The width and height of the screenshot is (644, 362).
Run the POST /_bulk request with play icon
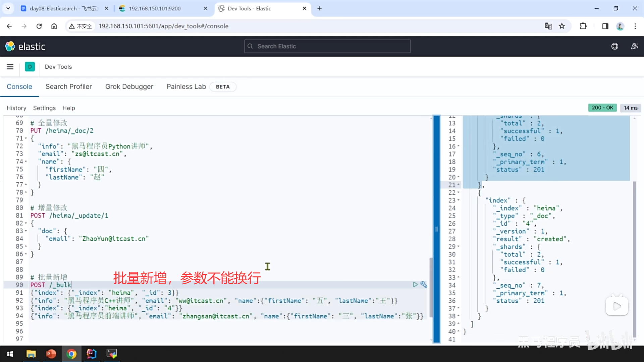(415, 285)
